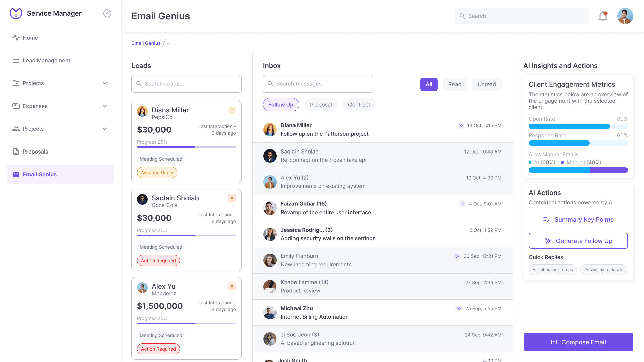Click AI sparkle icon on Faizan Gohar's email

463,204
